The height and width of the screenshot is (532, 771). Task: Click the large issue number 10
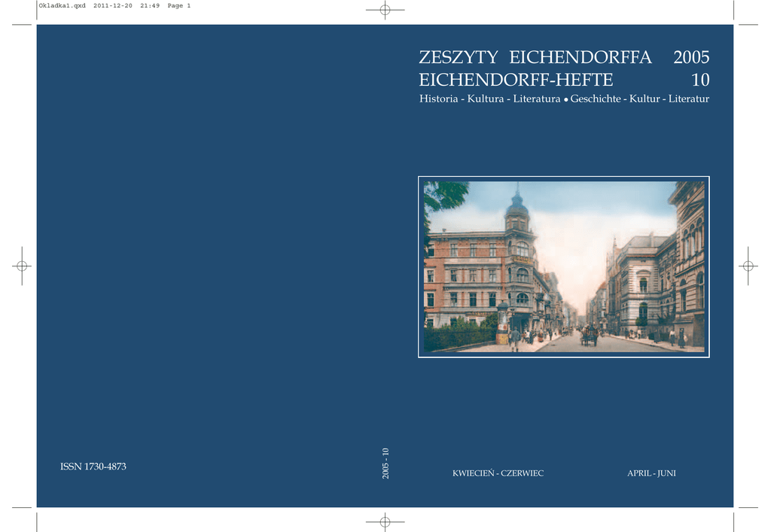(700, 80)
